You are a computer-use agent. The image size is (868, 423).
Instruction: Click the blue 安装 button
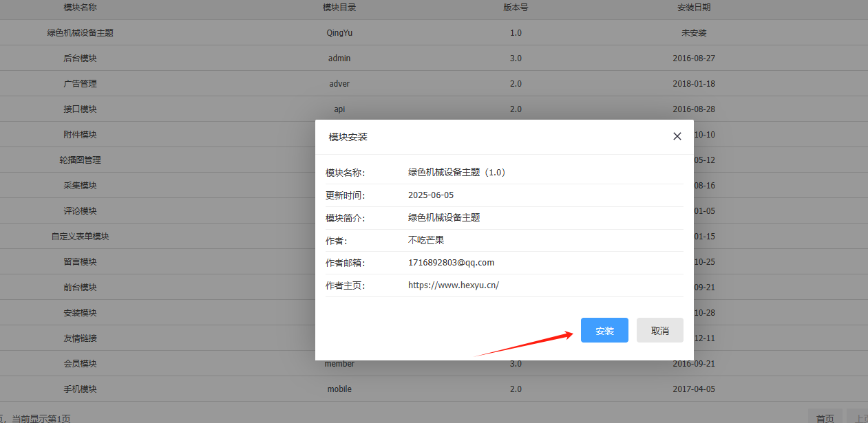click(604, 330)
